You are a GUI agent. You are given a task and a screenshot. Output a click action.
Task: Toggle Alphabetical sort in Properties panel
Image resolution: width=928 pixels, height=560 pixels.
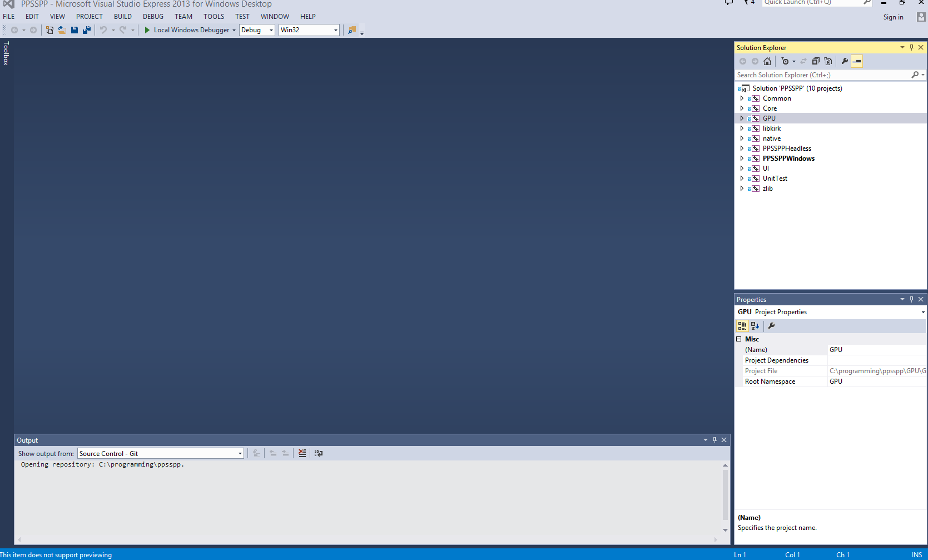coord(755,326)
